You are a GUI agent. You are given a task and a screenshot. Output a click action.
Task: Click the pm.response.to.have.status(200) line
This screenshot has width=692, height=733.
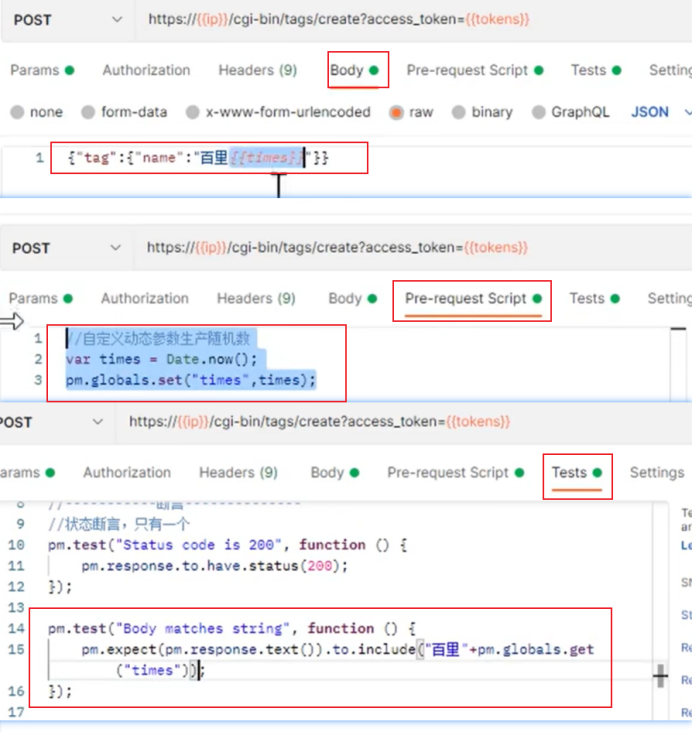215,566
